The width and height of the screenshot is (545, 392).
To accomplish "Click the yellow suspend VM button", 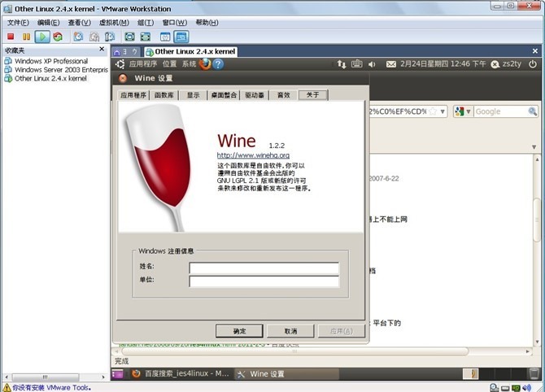I will [x=26, y=37].
